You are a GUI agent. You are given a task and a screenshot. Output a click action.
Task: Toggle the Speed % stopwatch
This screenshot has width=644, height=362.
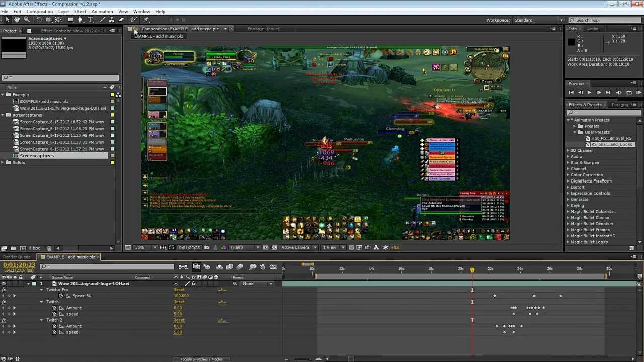(61, 296)
